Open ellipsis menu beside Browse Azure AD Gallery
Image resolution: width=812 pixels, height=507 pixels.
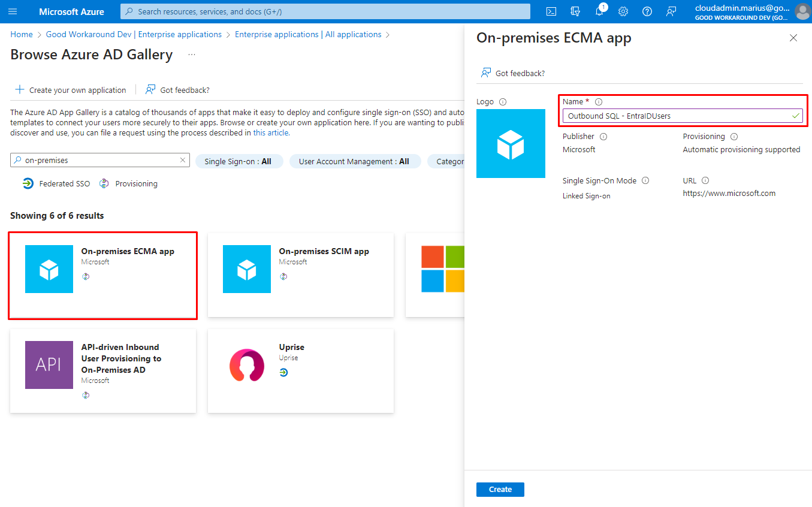click(192, 55)
